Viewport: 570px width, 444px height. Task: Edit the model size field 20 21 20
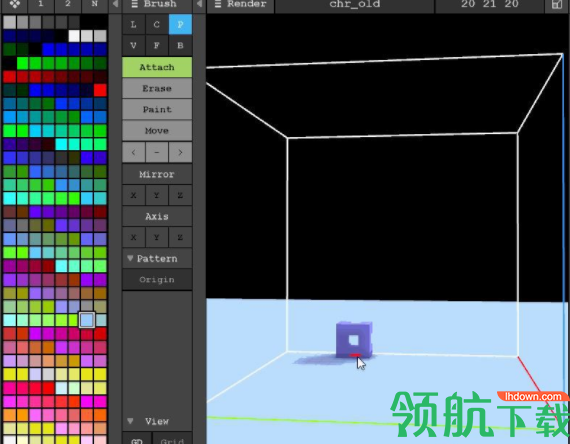coord(490,4)
